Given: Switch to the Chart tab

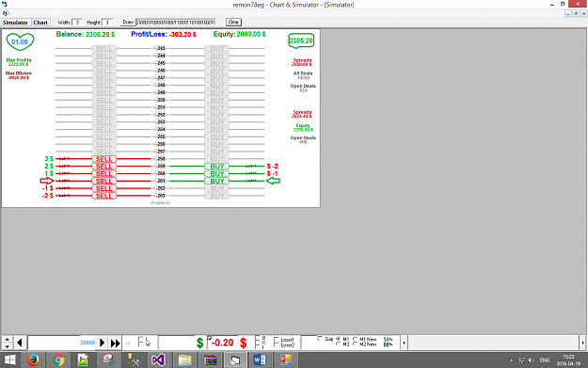Looking at the screenshot, I should tap(40, 23).
